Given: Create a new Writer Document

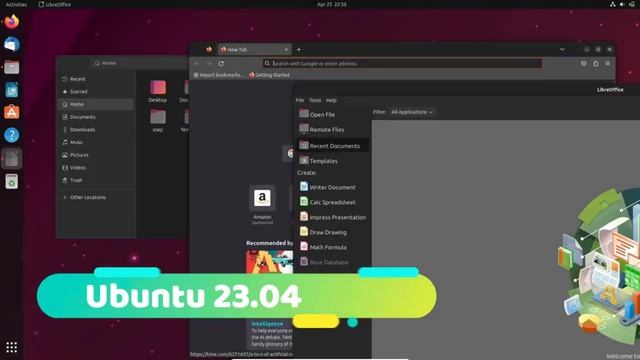Looking at the screenshot, I should click(x=333, y=187).
